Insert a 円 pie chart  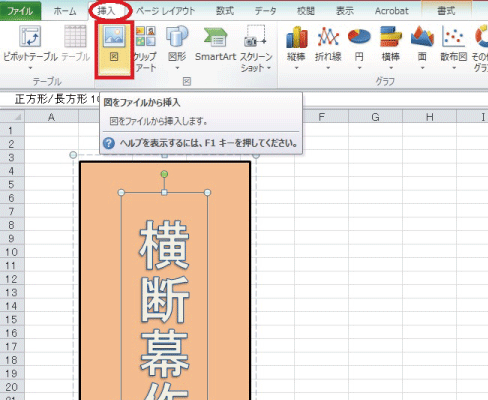pyautogui.click(x=359, y=43)
